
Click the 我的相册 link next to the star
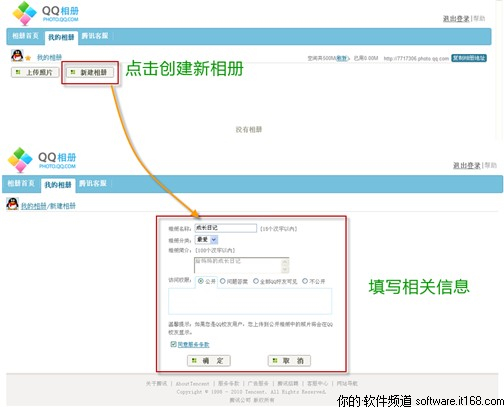[x=49, y=58]
